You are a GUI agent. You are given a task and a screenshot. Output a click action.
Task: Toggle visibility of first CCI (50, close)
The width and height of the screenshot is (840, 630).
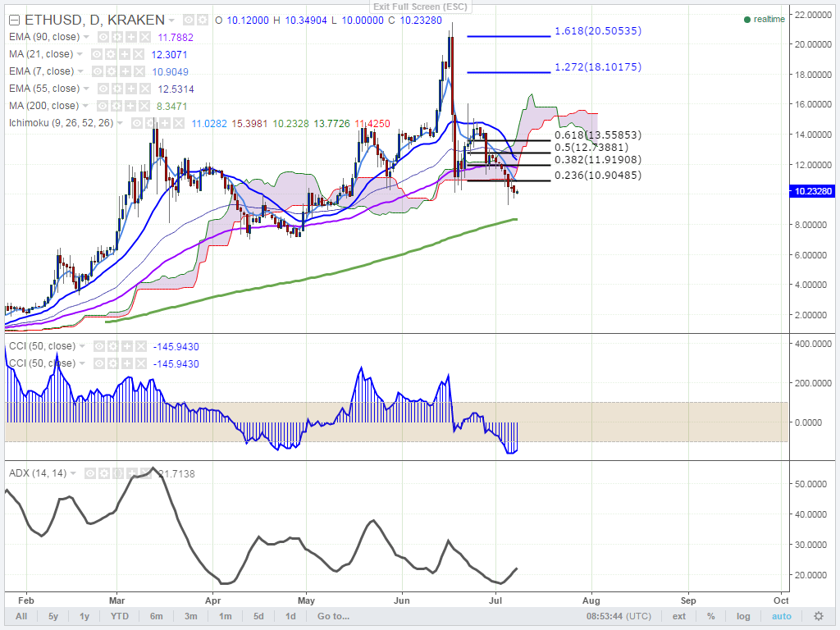(99, 347)
